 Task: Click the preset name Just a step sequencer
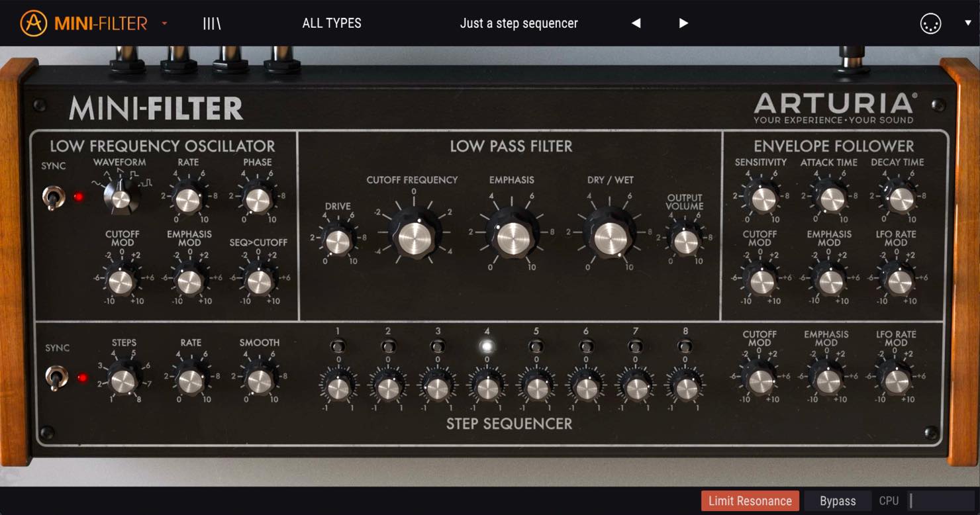coord(519,23)
